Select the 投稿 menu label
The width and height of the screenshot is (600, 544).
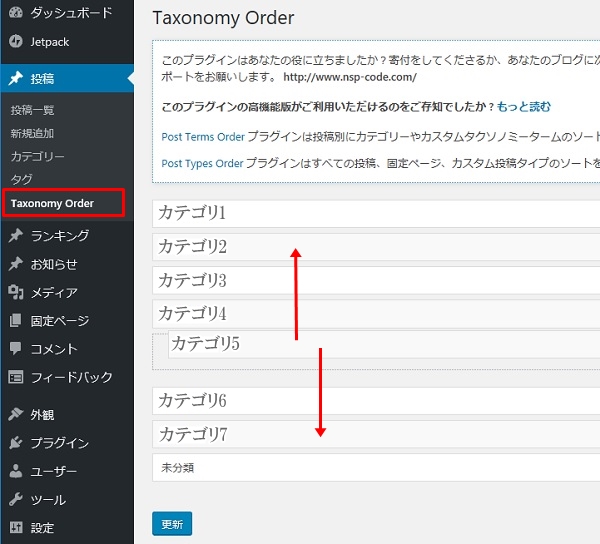coord(42,79)
